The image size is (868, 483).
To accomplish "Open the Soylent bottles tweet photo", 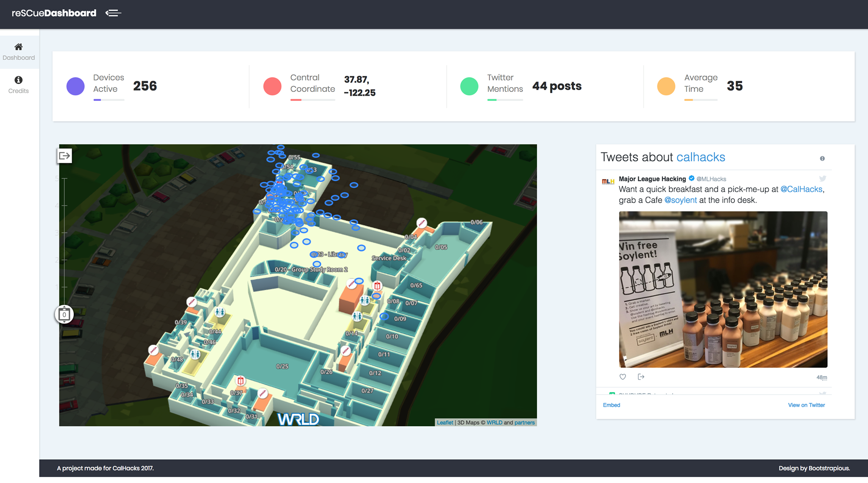I will click(x=723, y=289).
